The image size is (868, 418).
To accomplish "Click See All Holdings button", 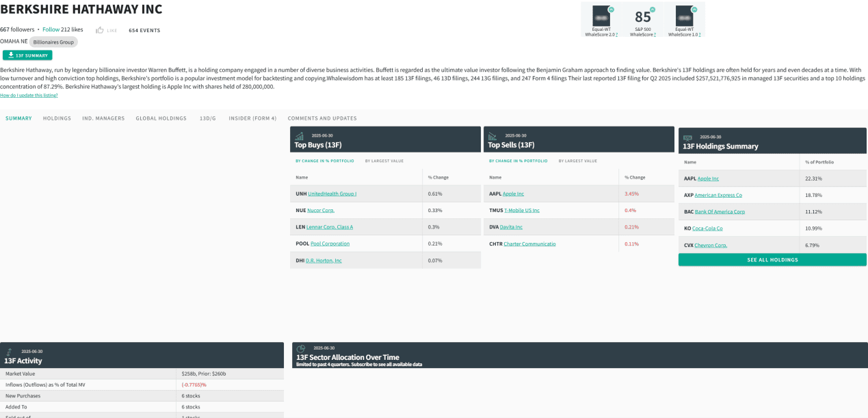I will click(x=772, y=260).
